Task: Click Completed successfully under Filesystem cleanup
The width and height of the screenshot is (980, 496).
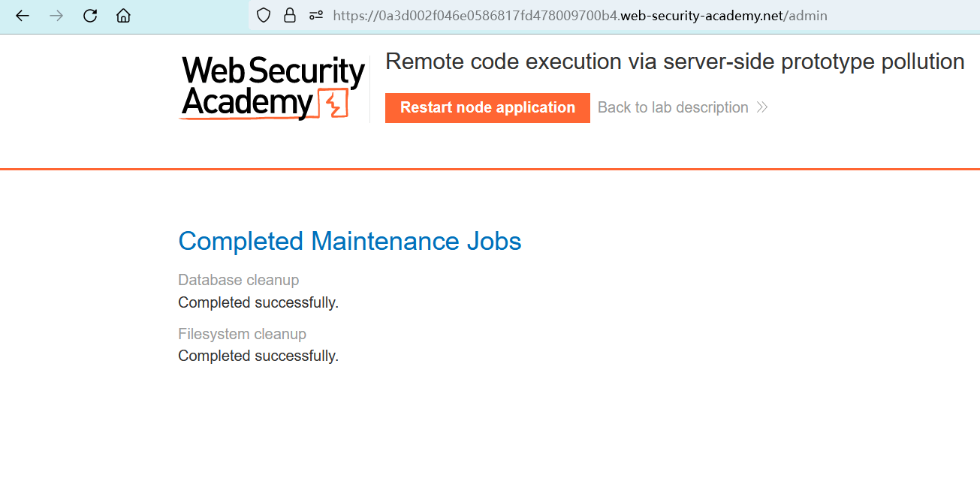Action: (x=258, y=356)
